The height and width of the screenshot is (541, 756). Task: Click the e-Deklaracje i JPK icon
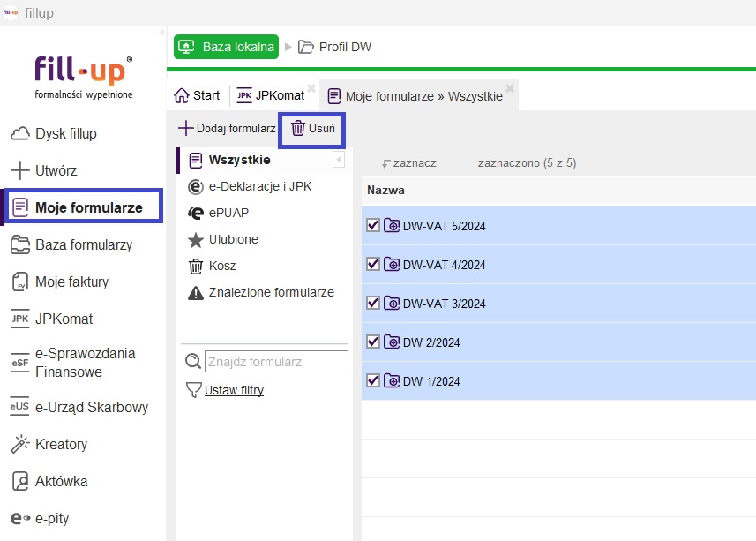point(195,186)
